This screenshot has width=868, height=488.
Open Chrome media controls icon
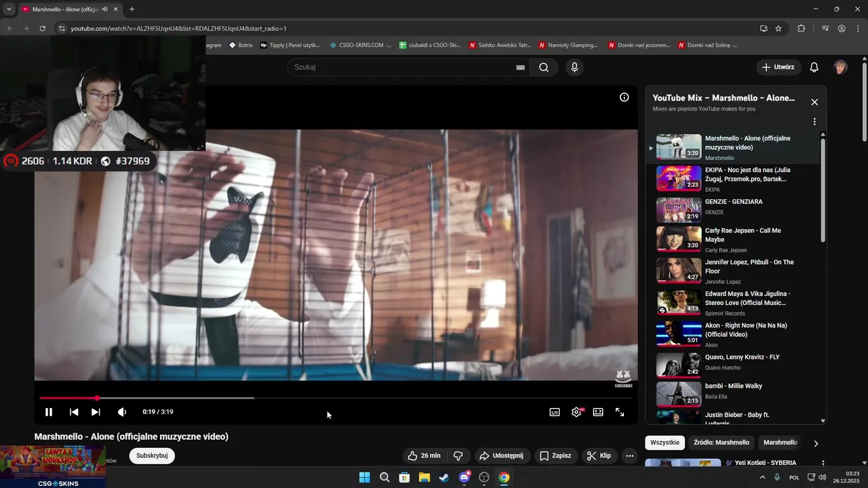click(x=825, y=28)
